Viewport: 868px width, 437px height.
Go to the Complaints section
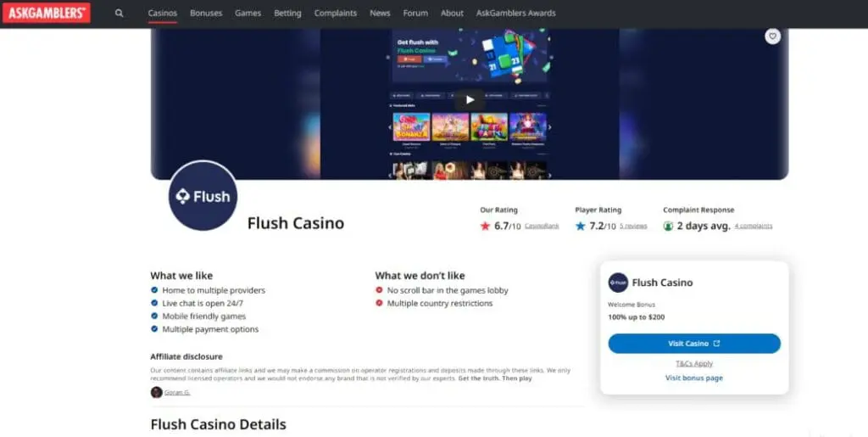click(336, 14)
